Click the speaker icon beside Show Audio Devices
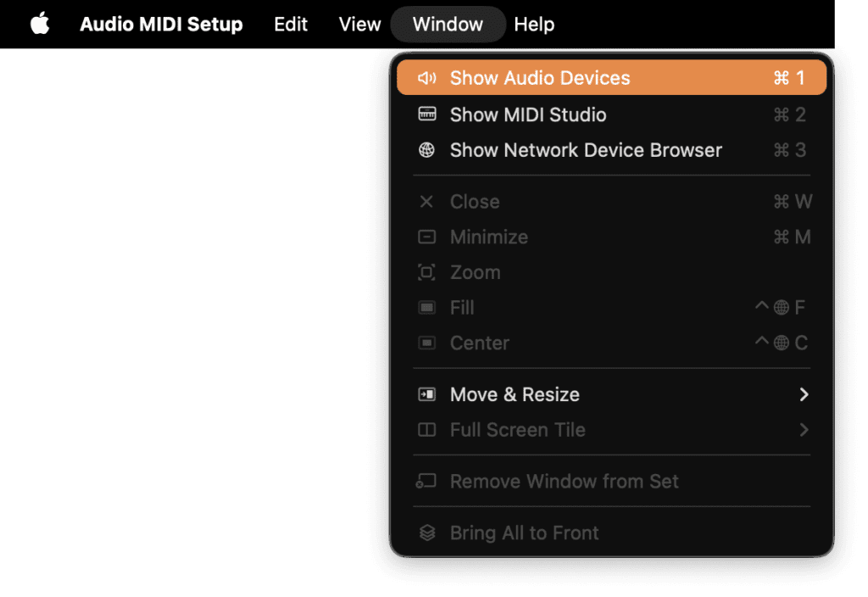868x597 pixels. pyautogui.click(x=427, y=78)
